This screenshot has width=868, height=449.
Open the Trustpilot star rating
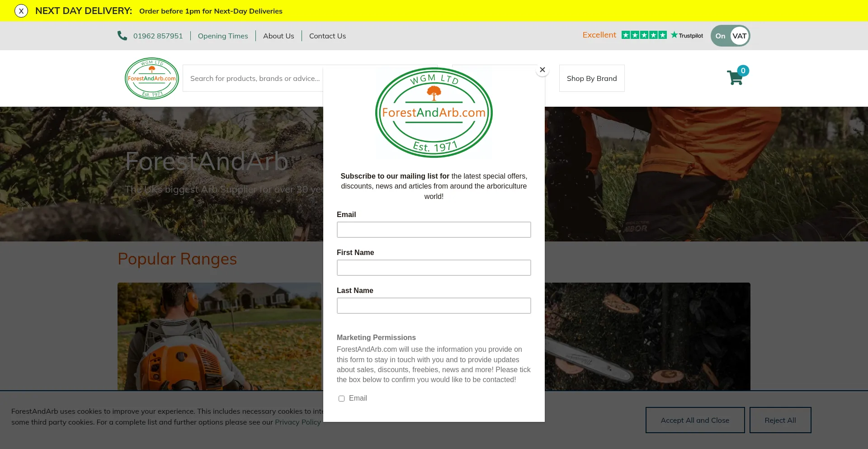pyautogui.click(x=644, y=35)
